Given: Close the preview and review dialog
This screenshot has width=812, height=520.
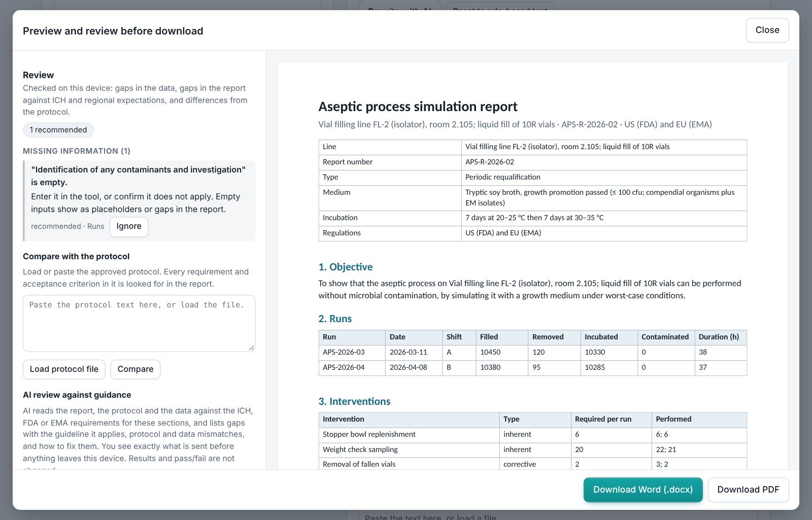Looking at the screenshot, I should click(x=767, y=30).
